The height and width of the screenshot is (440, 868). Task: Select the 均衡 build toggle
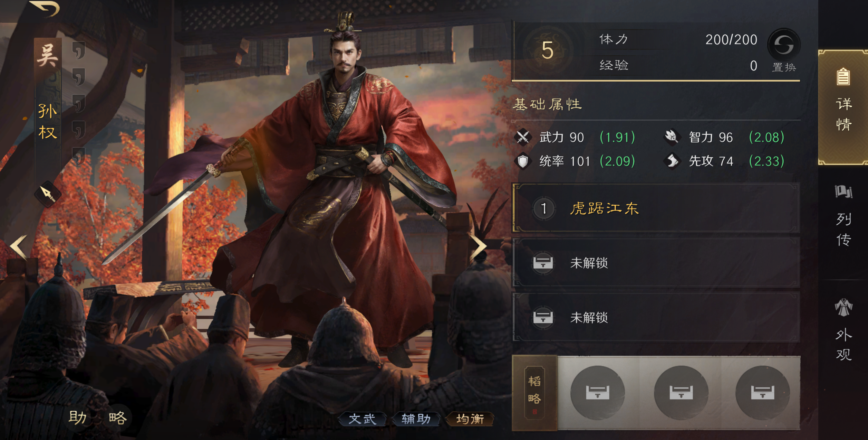pos(470,419)
